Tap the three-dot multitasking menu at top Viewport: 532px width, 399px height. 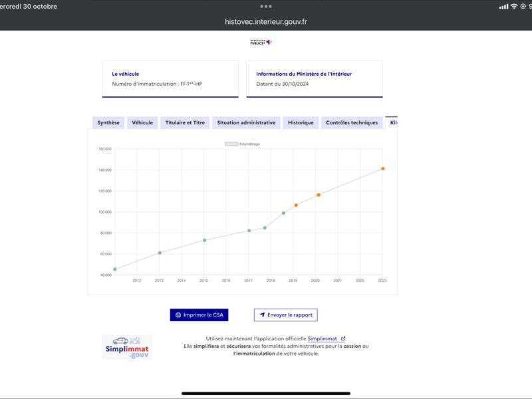click(266, 7)
